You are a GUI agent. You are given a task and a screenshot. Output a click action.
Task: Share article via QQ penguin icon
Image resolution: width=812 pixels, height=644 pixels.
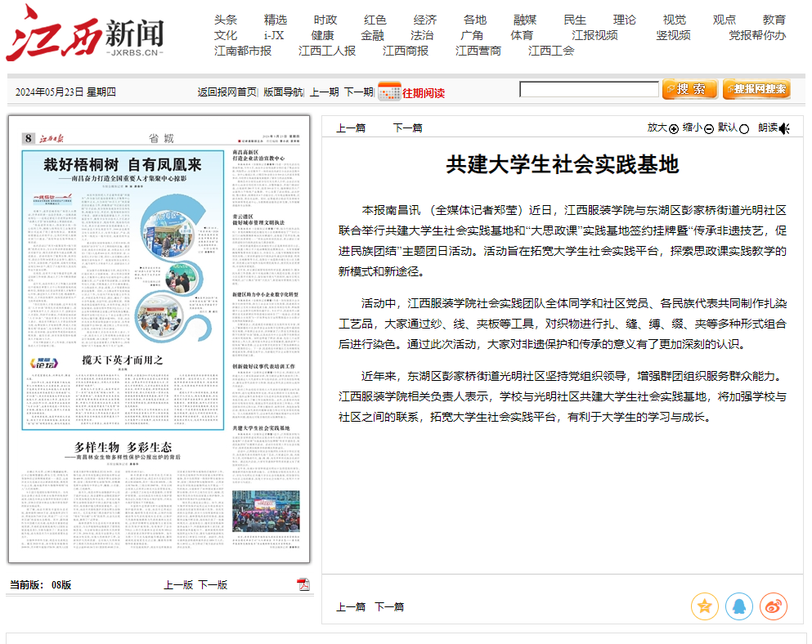[x=738, y=606]
